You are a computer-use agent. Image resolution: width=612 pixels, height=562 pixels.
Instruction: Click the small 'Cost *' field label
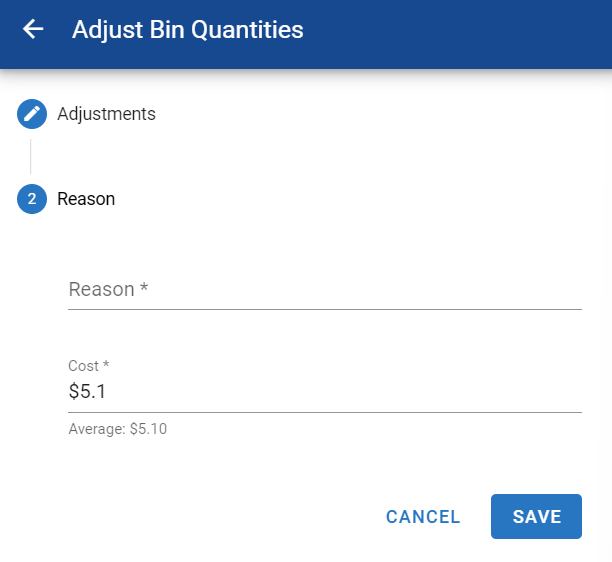coord(88,366)
